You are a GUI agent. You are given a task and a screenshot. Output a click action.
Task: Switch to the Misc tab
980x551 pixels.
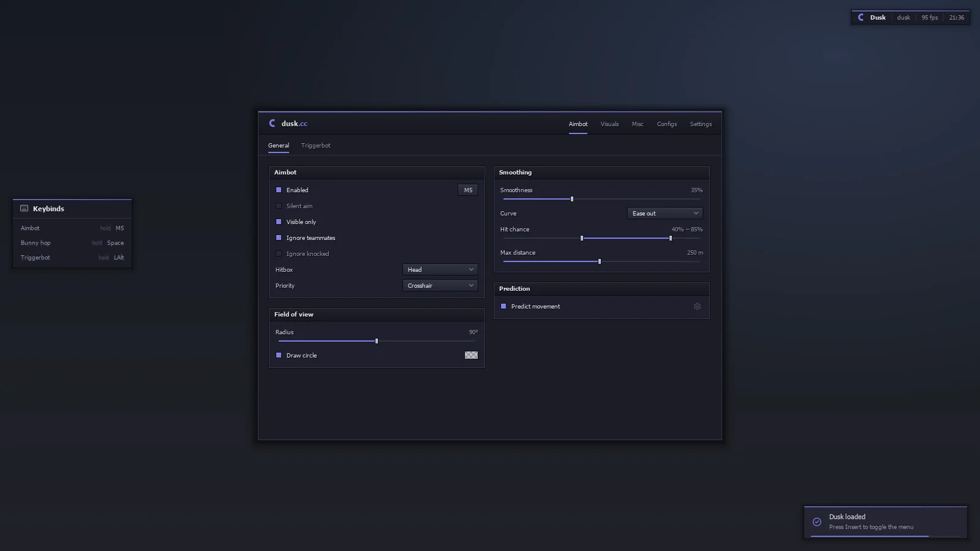tap(638, 124)
